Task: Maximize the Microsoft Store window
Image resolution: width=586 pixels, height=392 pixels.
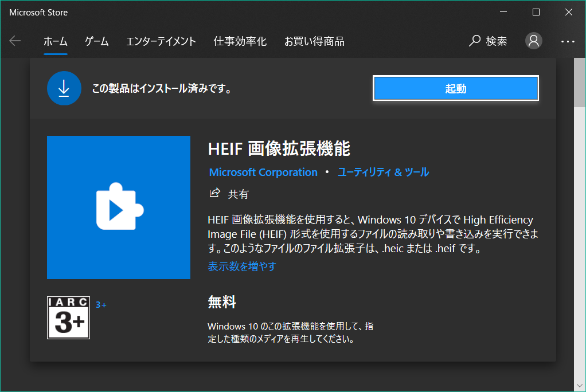Action: 536,12
